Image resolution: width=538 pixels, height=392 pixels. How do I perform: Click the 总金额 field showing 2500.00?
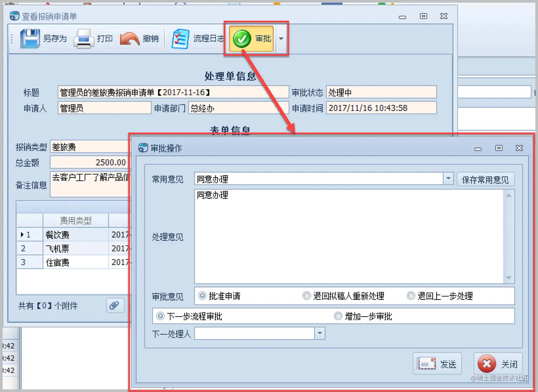[x=90, y=162]
